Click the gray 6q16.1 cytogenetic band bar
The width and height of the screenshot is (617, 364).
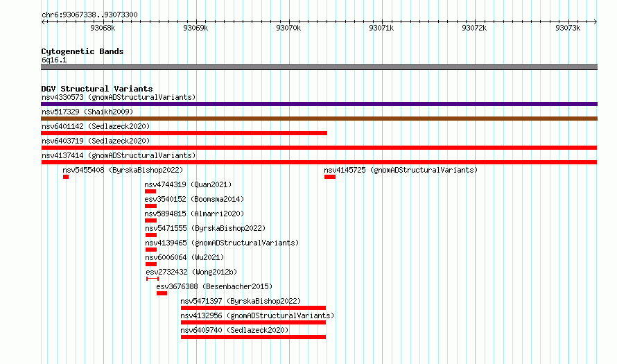click(x=319, y=67)
